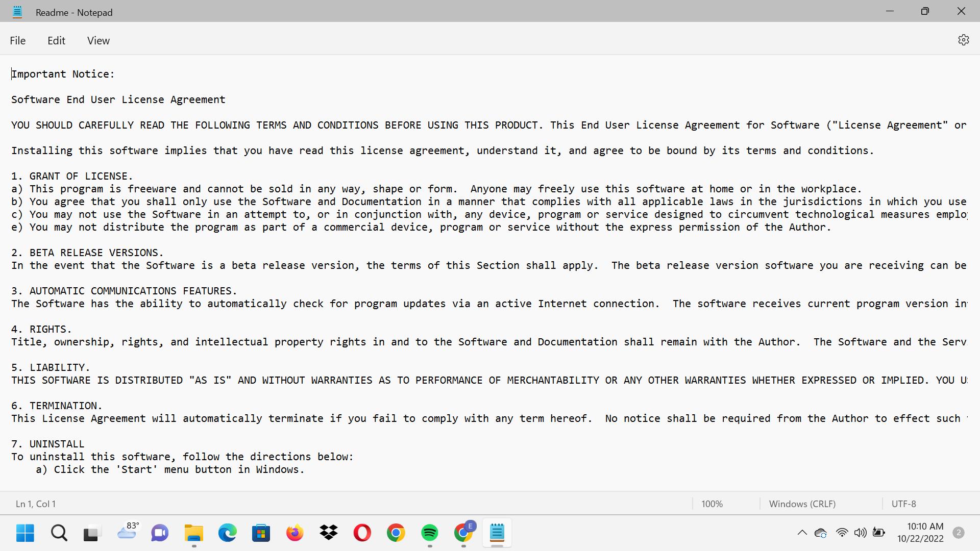Click the Important Notice heading text
The width and height of the screenshot is (980, 551).
(x=63, y=74)
